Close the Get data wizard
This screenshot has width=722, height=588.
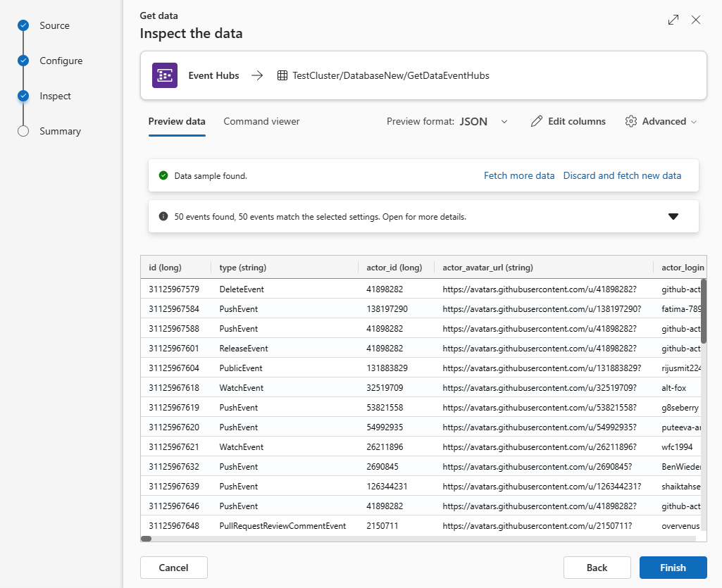(696, 20)
